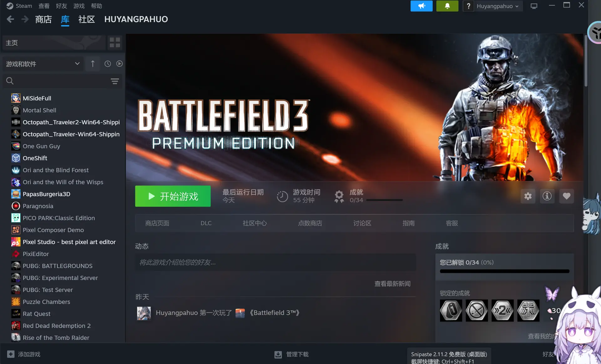Click the activity share text field
The height and width of the screenshot is (364, 601).
[275, 262]
